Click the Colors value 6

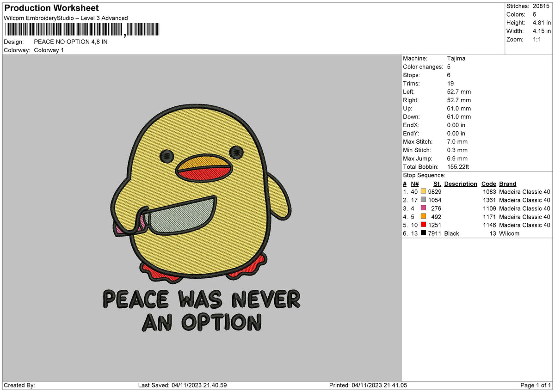click(535, 14)
